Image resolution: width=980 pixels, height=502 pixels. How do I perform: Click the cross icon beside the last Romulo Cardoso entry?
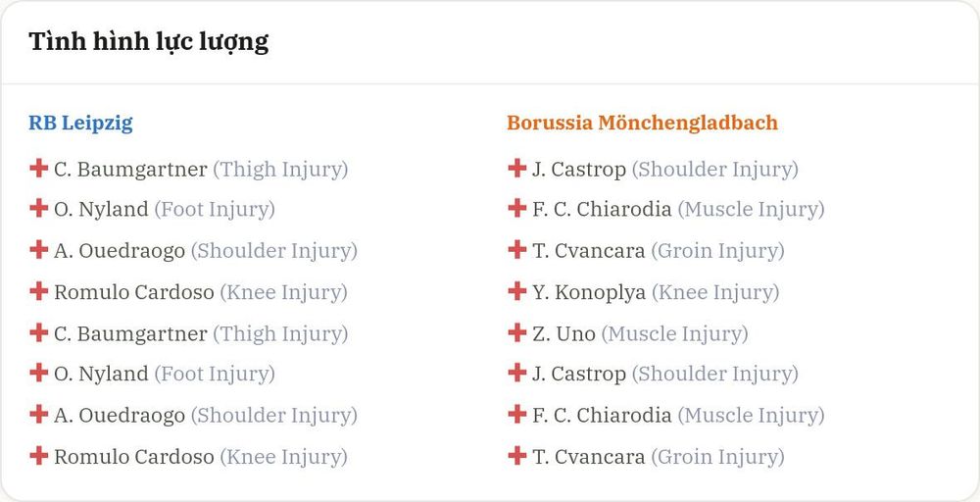point(39,455)
